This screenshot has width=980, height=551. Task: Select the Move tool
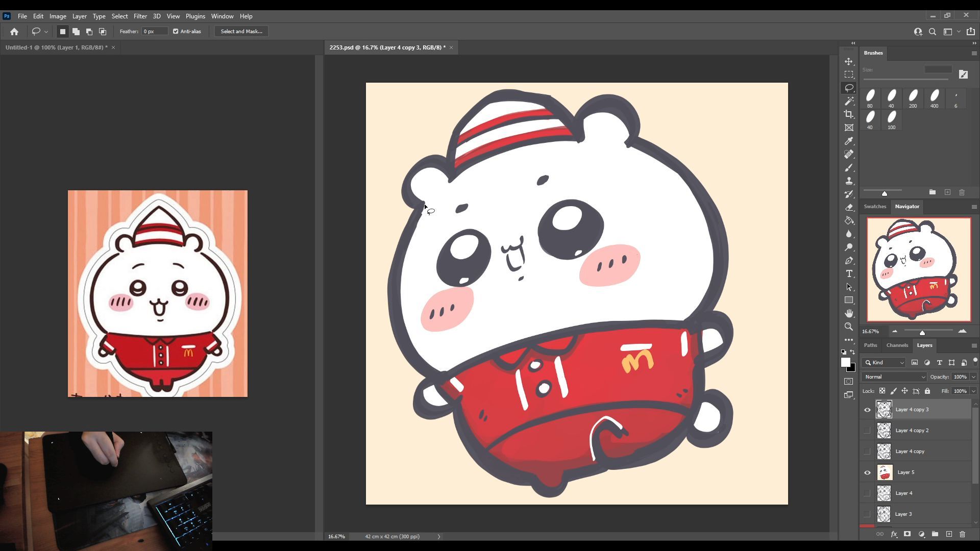(849, 61)
